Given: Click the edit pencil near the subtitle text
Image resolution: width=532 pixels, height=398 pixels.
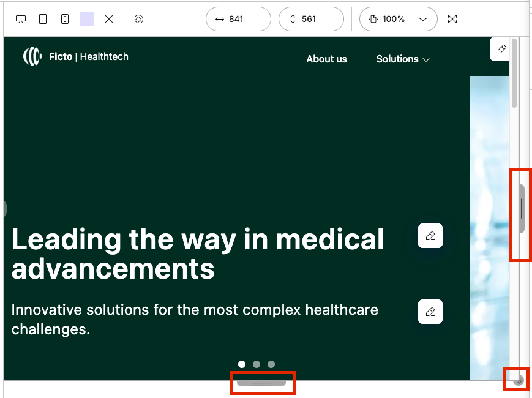Looking at the screenshot, I should pos(430,312).
